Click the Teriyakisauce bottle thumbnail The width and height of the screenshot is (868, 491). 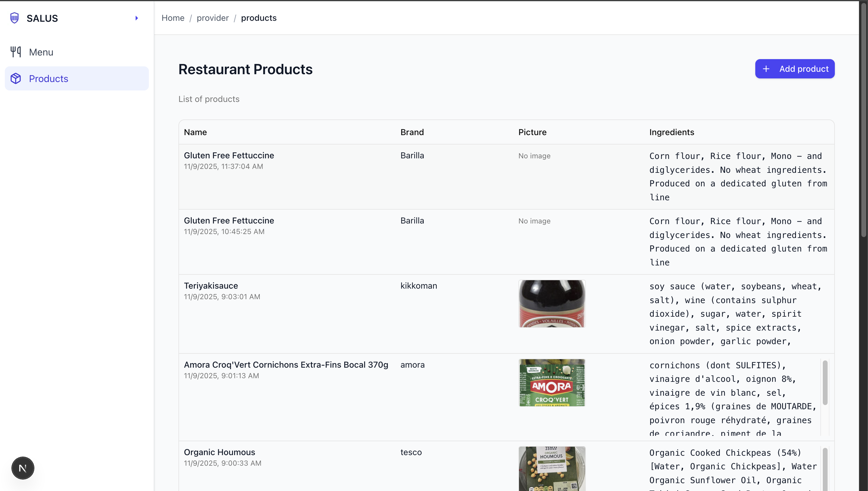click(x=552, y=303)
